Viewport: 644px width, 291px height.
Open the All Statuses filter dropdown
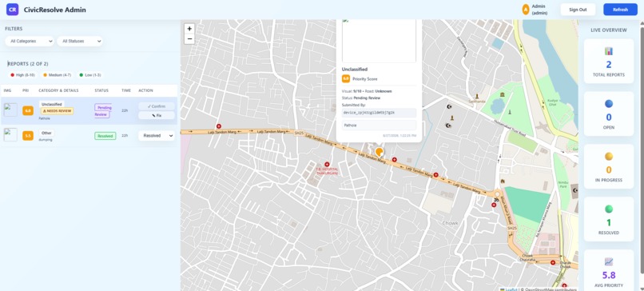click(x=80, y=41)
